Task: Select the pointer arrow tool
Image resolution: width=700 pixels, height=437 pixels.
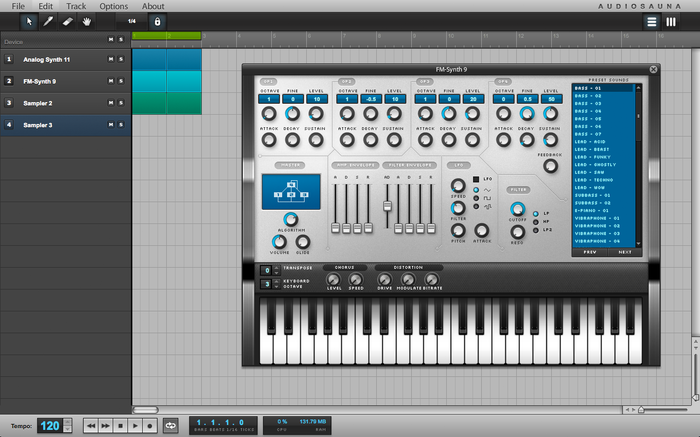Action: [29, 20]
